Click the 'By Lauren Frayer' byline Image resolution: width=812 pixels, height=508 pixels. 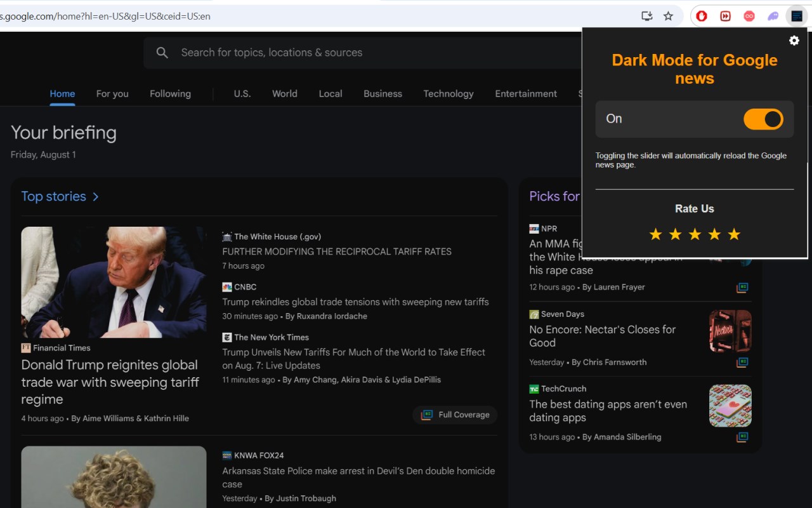tap(613, 287)
